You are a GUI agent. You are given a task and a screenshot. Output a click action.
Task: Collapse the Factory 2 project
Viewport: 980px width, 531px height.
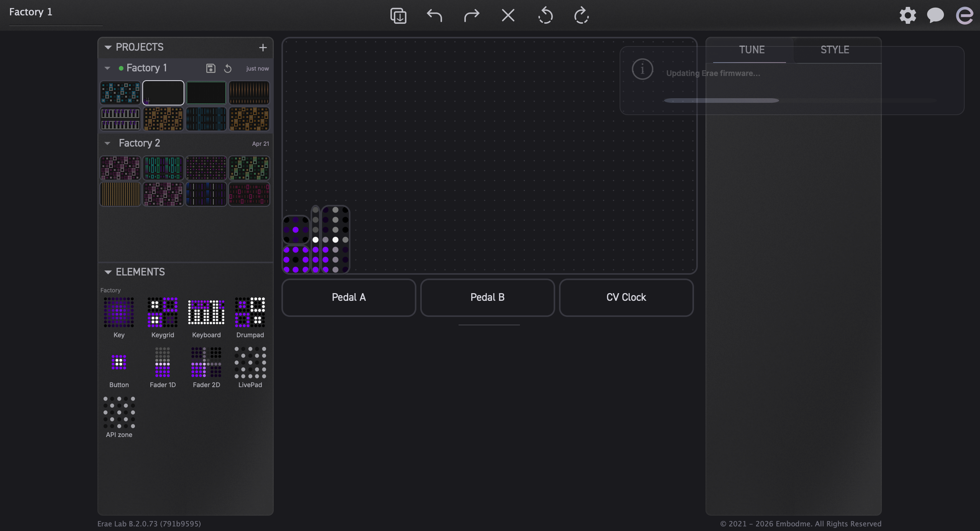[107, 143]
